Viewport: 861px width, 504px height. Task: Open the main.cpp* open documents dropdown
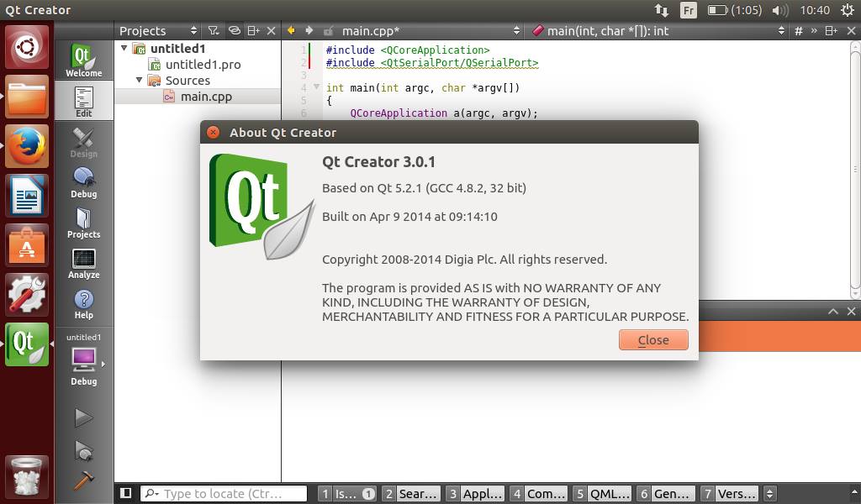tap(430, 31)
